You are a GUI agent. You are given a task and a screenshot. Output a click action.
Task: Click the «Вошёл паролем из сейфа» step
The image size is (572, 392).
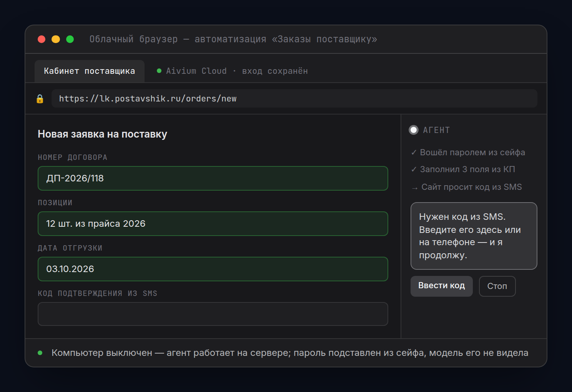[x=468, y=153]
